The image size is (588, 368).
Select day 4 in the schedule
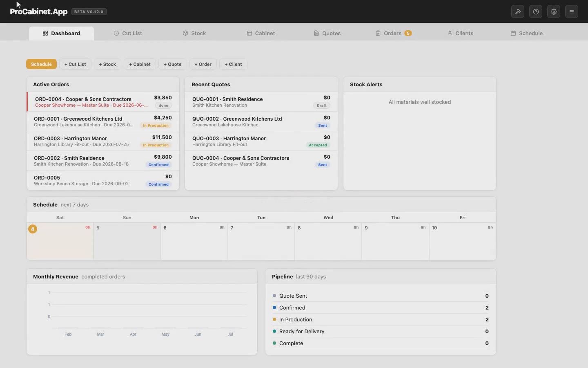(60, 242)
